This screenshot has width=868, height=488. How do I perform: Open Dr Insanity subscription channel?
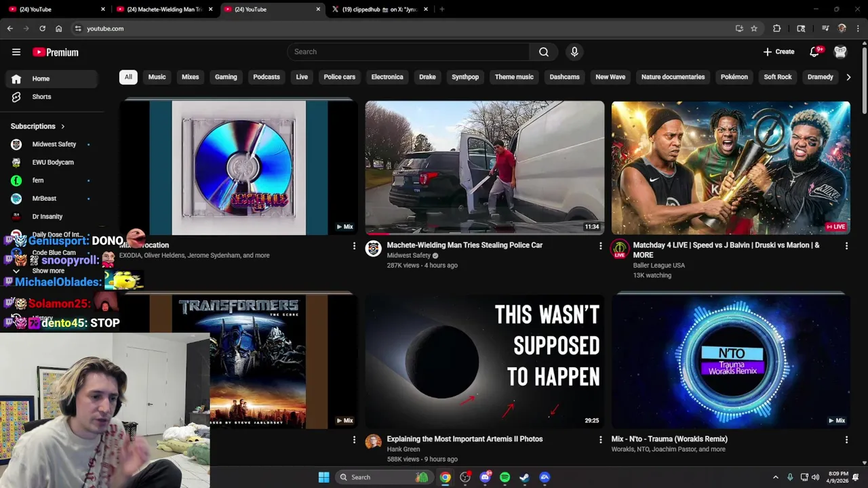coord(53,216)
